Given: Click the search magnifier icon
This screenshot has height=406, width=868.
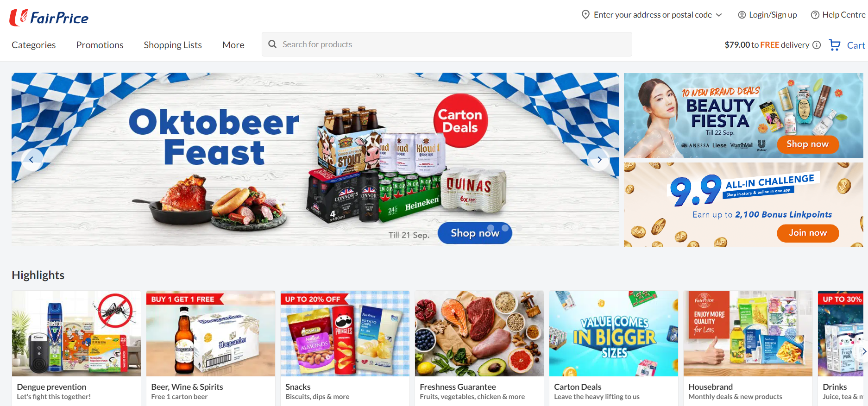Looking at the screenshot, I should [272, 44].
